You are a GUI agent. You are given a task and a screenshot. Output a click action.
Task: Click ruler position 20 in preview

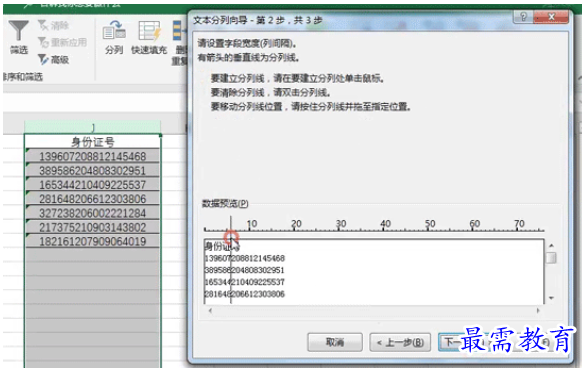[296, 224]
